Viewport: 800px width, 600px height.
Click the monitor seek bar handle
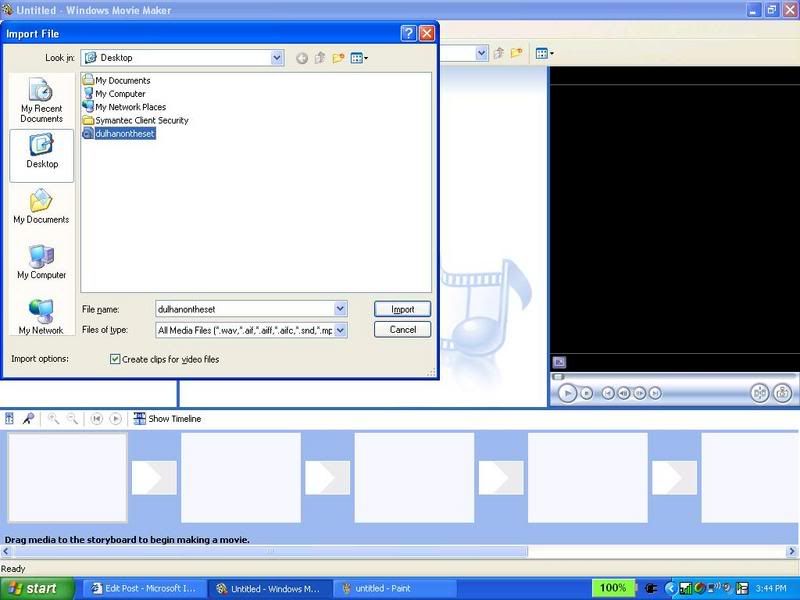point(559,377)
